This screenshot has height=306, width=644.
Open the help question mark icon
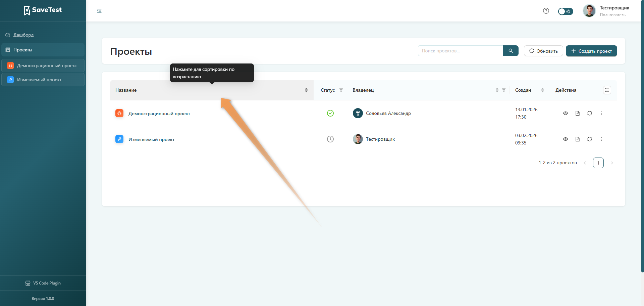click(x=546, y=11)
